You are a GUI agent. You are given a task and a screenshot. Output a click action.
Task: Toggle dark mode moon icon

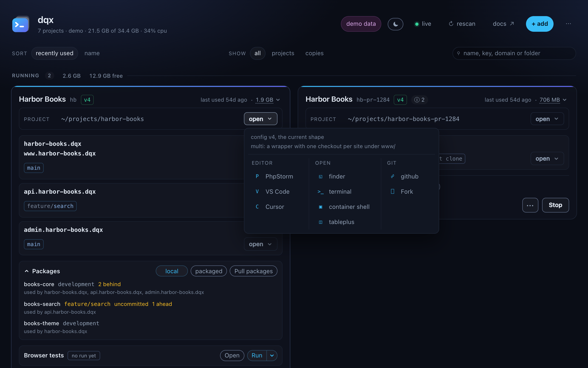click(395, 24)
